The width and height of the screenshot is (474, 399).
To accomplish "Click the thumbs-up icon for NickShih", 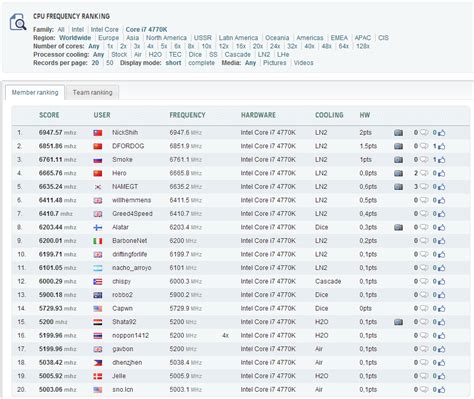I will pos(442,133).
